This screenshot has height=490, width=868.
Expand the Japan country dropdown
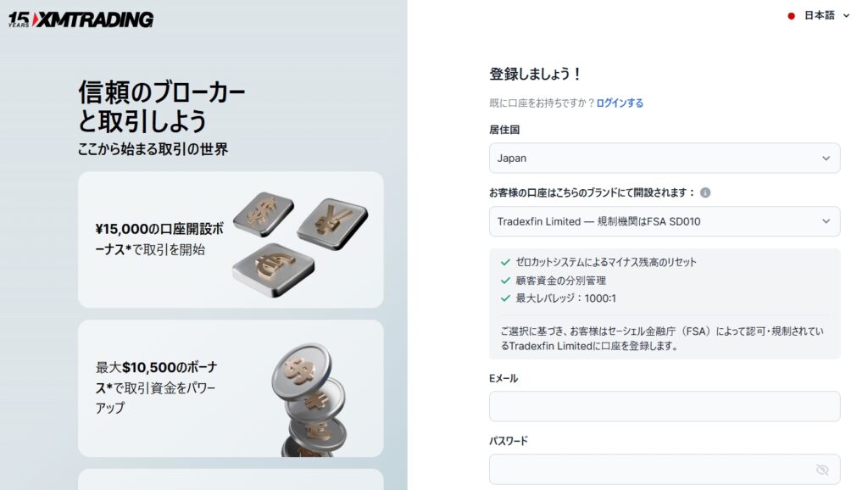click(665, 158)
